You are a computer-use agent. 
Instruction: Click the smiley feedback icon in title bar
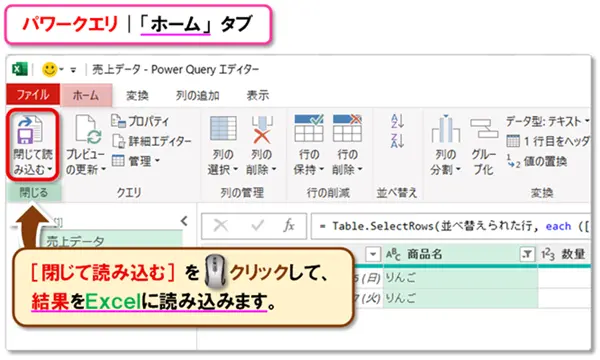[x=50, y=70]
